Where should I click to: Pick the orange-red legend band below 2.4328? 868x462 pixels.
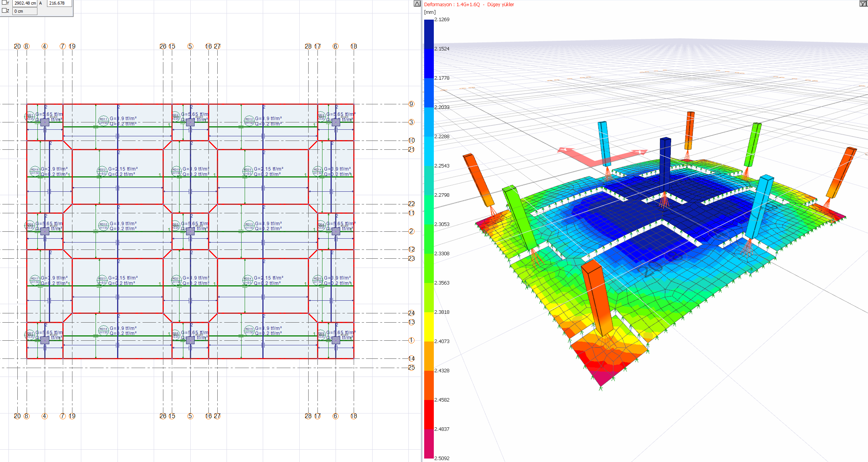point(429,385)
